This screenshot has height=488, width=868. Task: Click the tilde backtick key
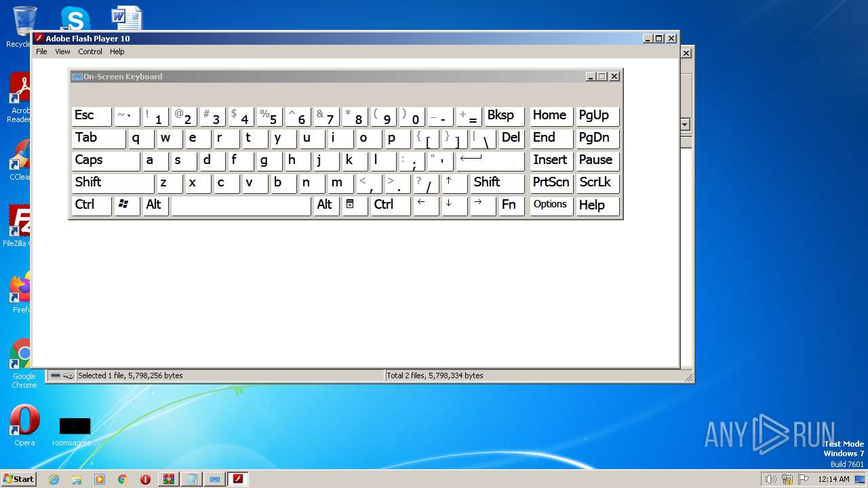pyautogui.click(x=127, y=116)
